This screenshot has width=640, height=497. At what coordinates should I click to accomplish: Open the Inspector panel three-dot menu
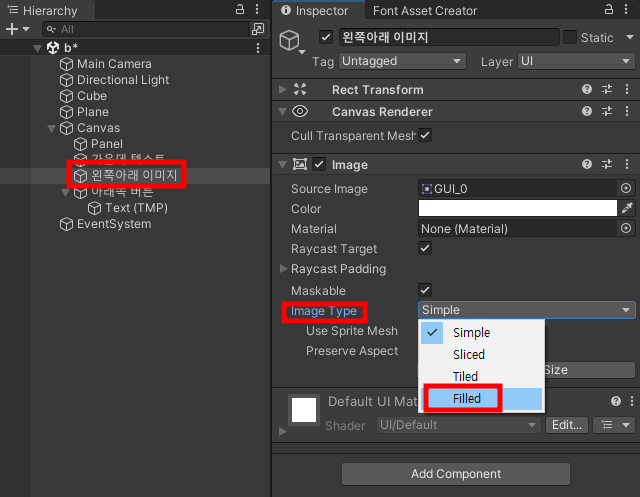(x=626, y=9)
